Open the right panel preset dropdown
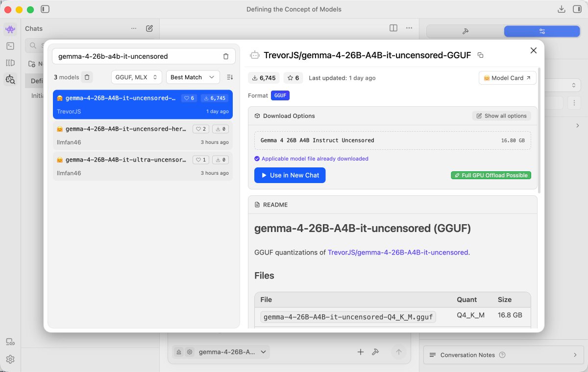This screenshot has width=588, height=372. click(x=574, y=85)
